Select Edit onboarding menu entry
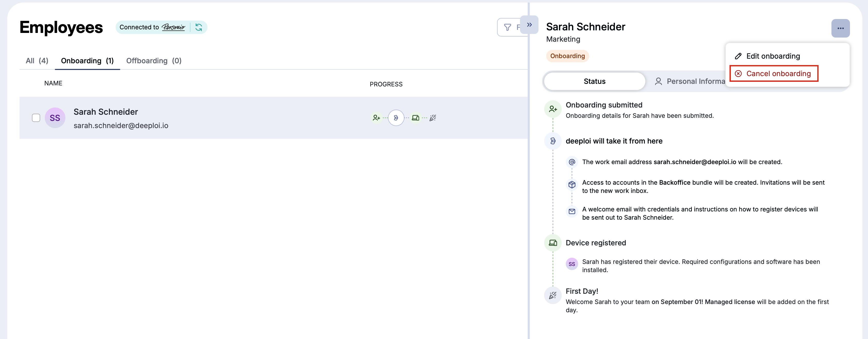This screenshot has width=868, height=339. click(773, 56)
